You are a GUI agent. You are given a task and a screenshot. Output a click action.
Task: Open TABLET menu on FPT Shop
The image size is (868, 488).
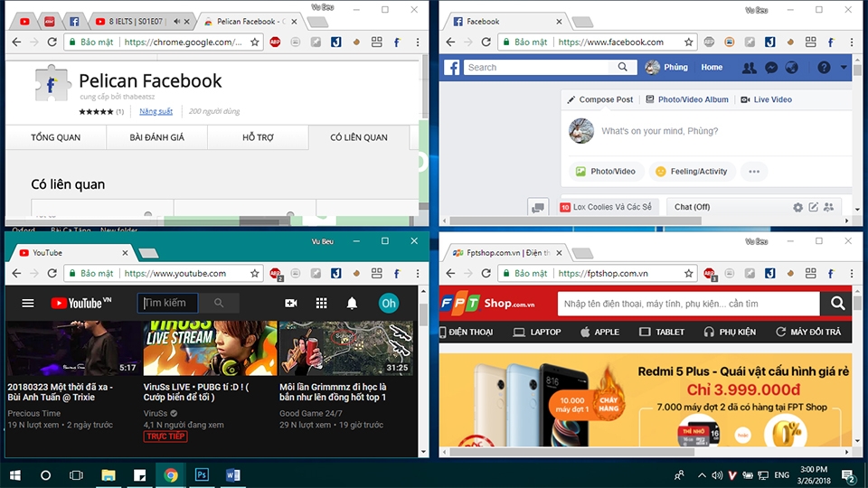coord(662,332)
